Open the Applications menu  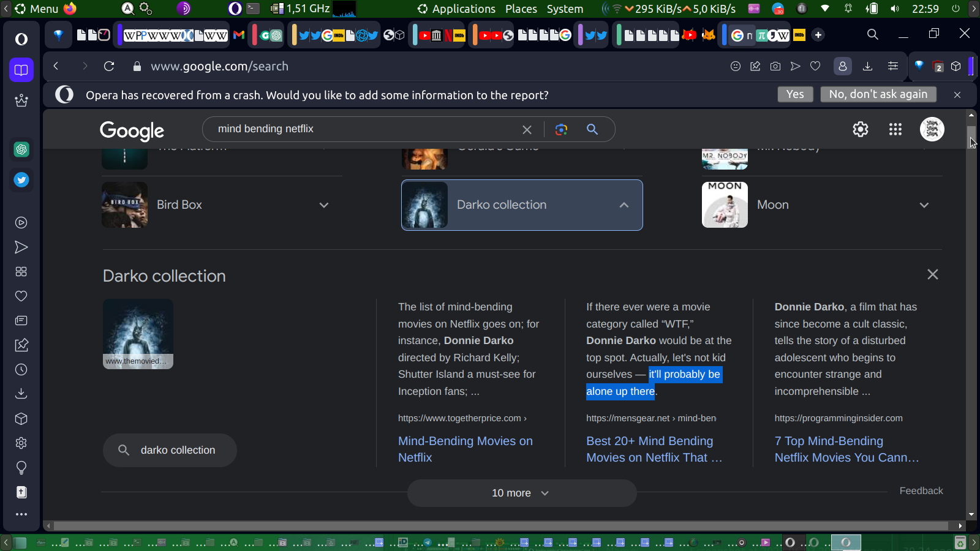[456, 9]
